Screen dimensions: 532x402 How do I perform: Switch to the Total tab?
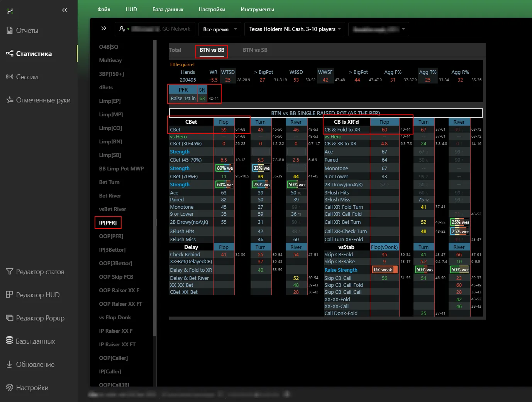click(x=175, y=50)
